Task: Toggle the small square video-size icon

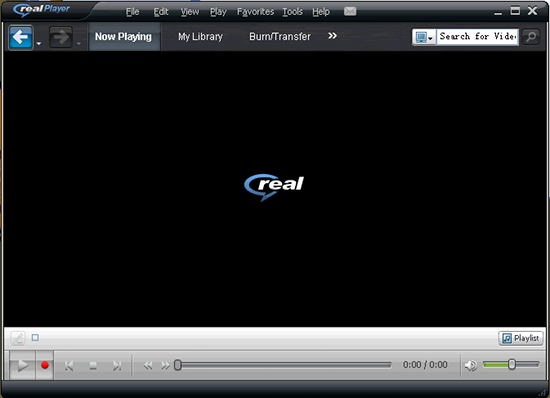Action: coord(35,337)
